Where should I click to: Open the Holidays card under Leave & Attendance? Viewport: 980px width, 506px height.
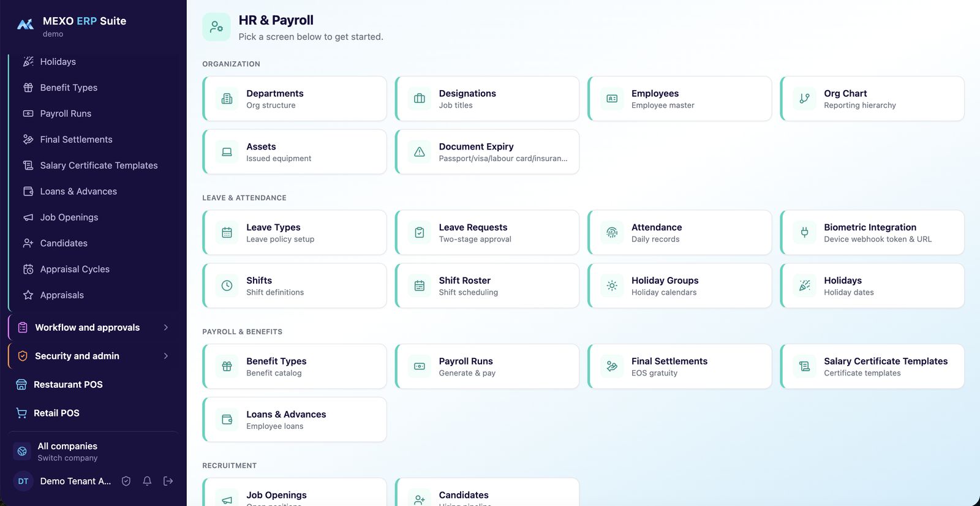[872, 285]
